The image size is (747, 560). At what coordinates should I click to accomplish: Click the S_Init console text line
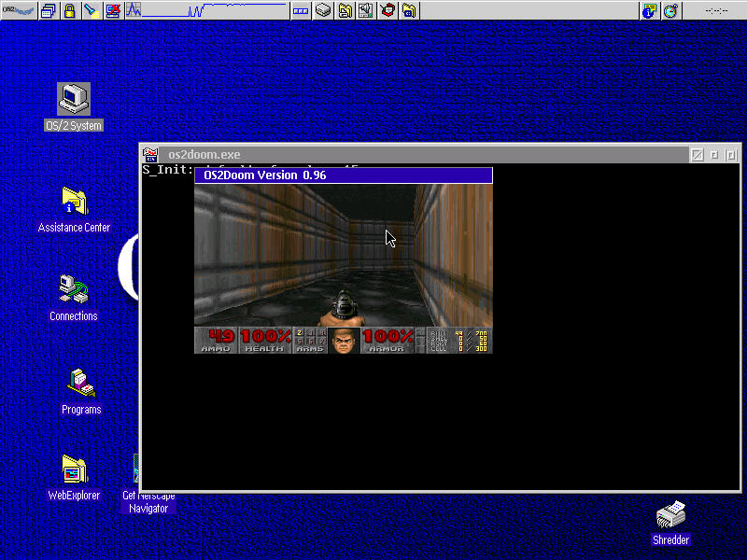[168, 170]
